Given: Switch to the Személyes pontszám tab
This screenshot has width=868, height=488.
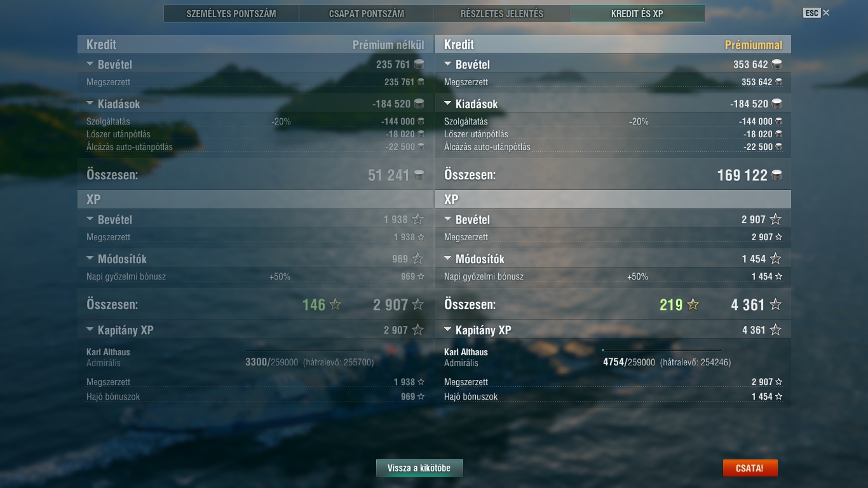Looking at the screenshot, I should (x=231, y=13).
